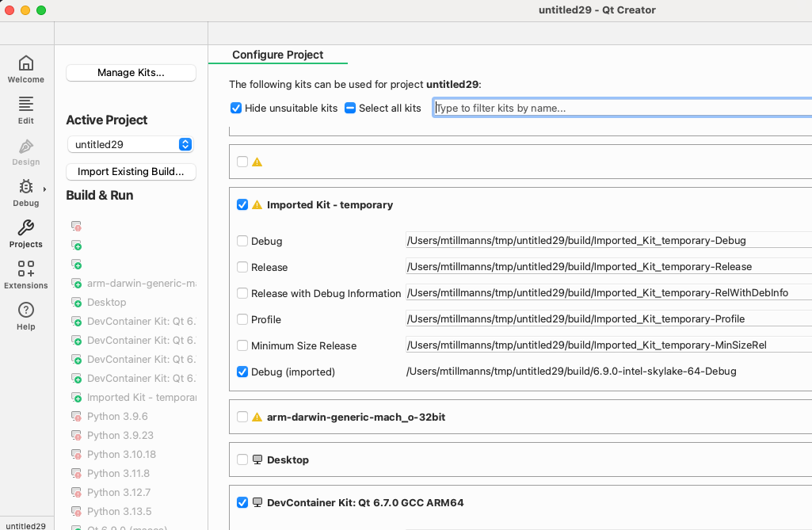This screenshot has width=812, height=530.
Task: Click kit icon beside Python 3.12.7 in sidebar
Action: 76,493
